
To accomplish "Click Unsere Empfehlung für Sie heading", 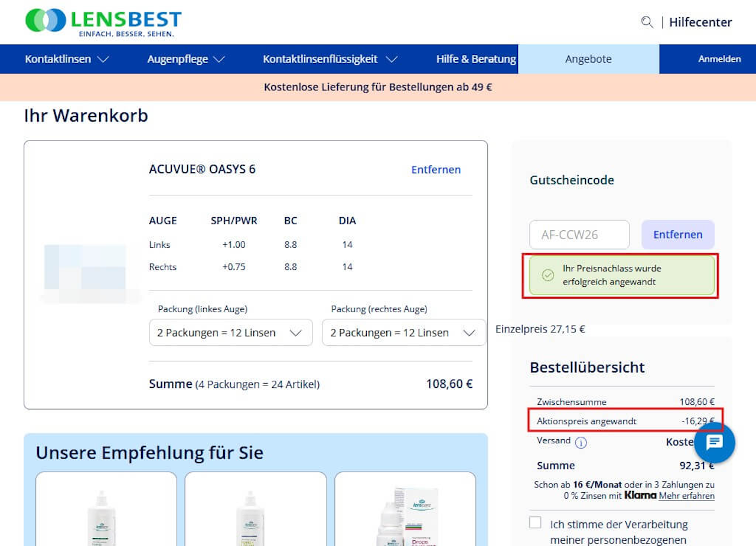I will pyautogui.click(x=149, y=453).
